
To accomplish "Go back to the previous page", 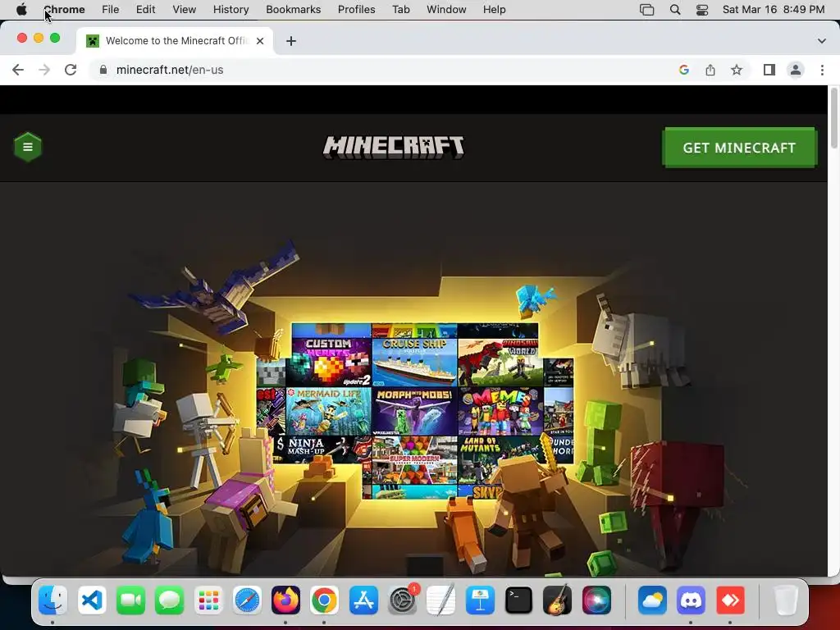I will pyautogui.click(x=18, y=70).
